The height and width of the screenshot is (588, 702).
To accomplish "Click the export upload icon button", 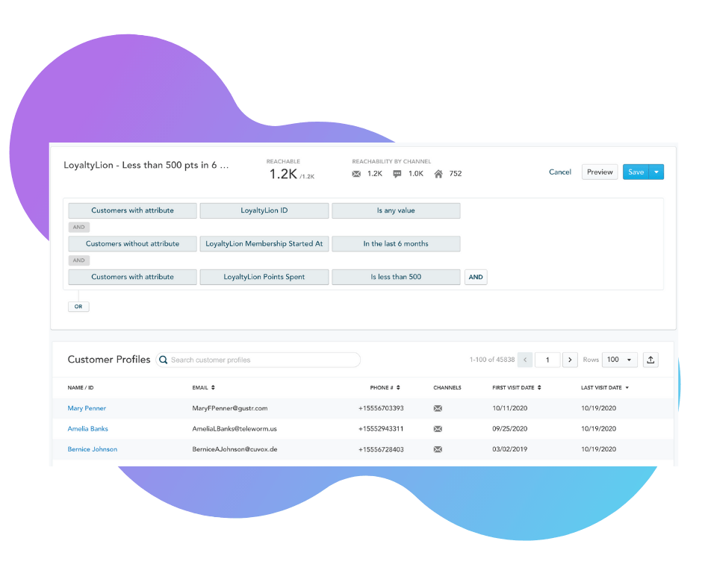I will (650, 360).
